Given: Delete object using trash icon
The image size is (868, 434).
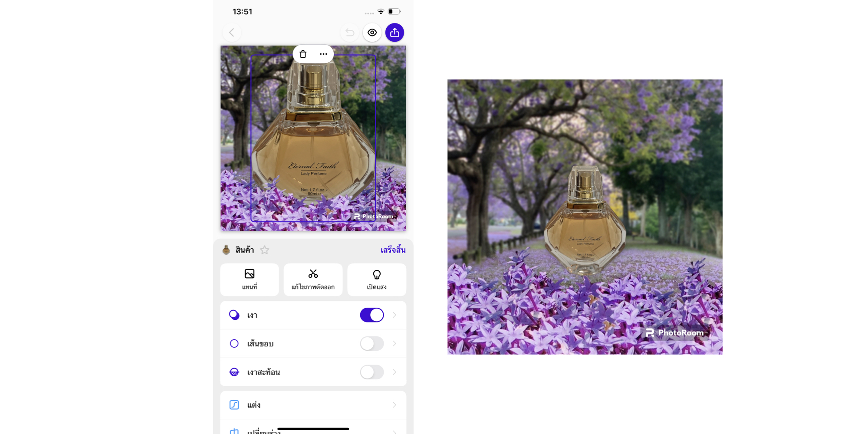Looking at the screenshot, I should tap(303, 54).
